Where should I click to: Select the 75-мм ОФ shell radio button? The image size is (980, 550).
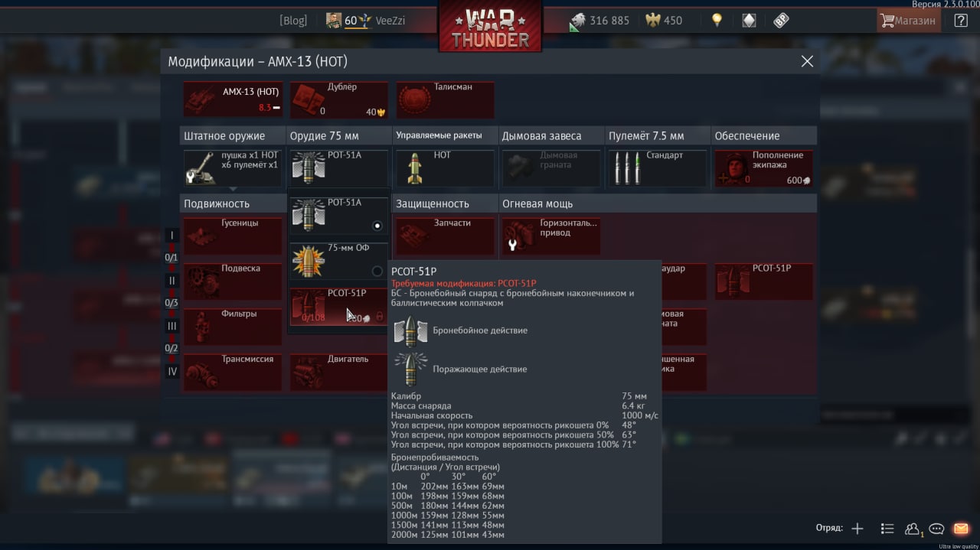click(377, 271)
